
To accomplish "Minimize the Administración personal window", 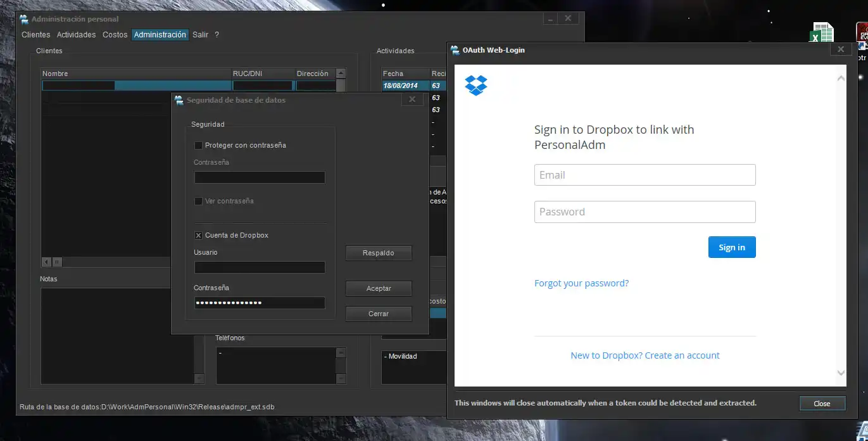I will [x=551, y=19].
